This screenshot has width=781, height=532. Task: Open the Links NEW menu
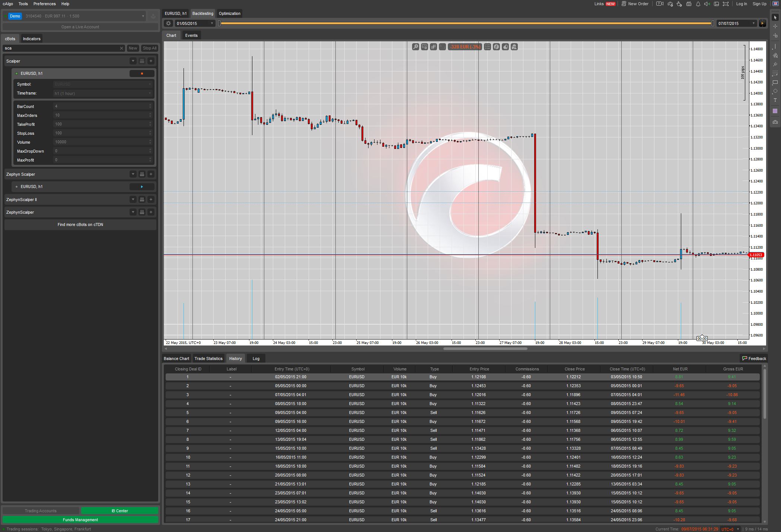pos(605,4)
